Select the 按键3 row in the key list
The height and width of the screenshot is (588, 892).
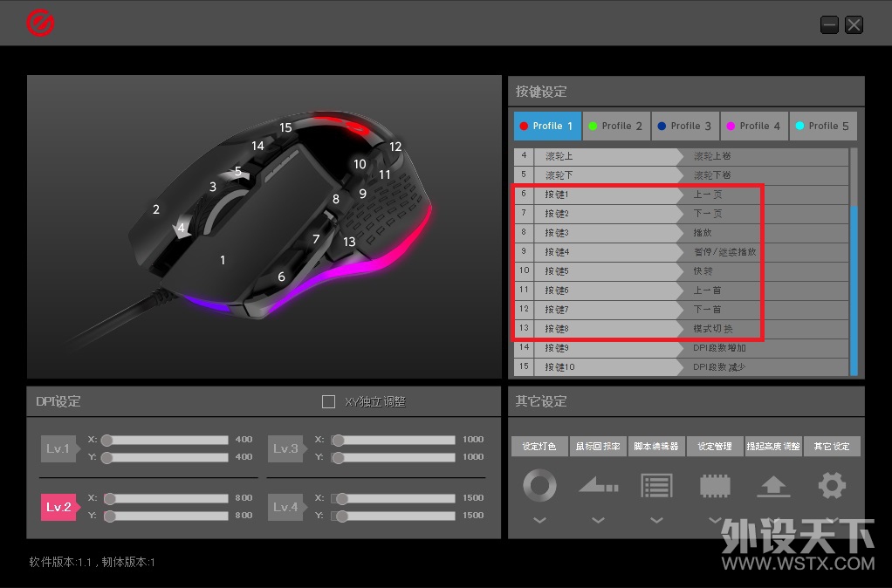681,233
